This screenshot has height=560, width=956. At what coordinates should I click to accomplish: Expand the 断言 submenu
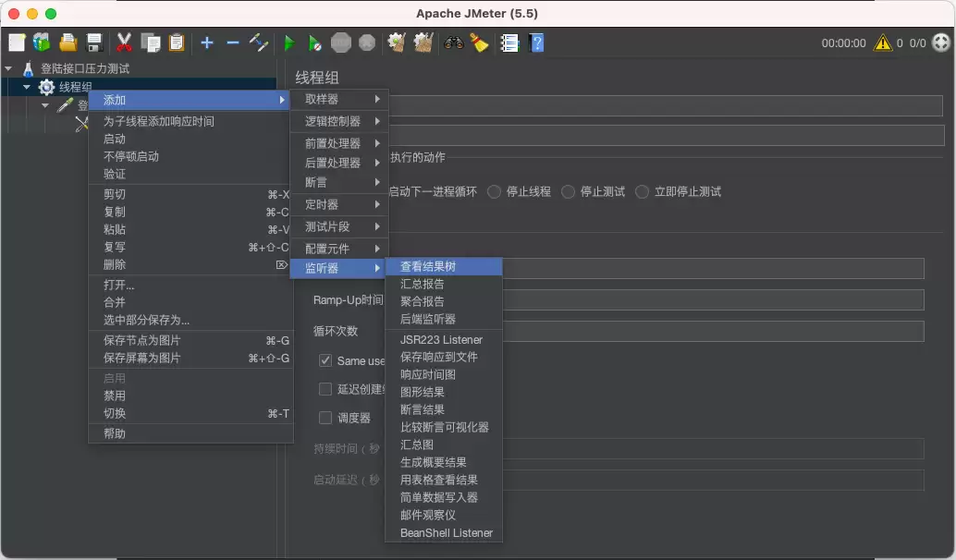(x=337, y=182)
